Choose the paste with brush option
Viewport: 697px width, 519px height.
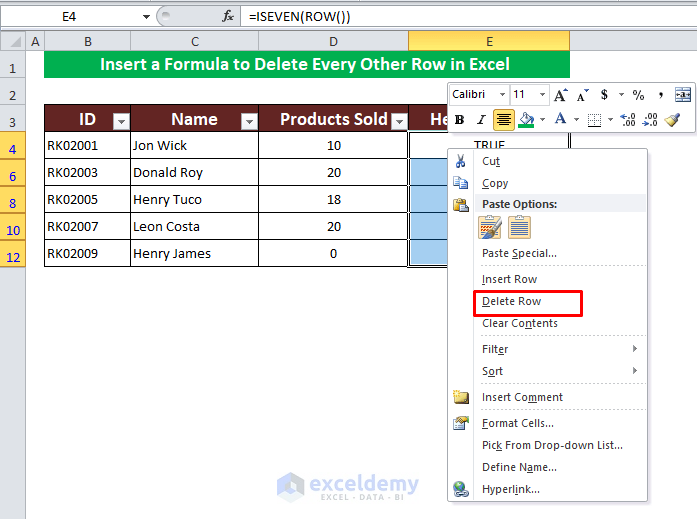pos(490,227)
